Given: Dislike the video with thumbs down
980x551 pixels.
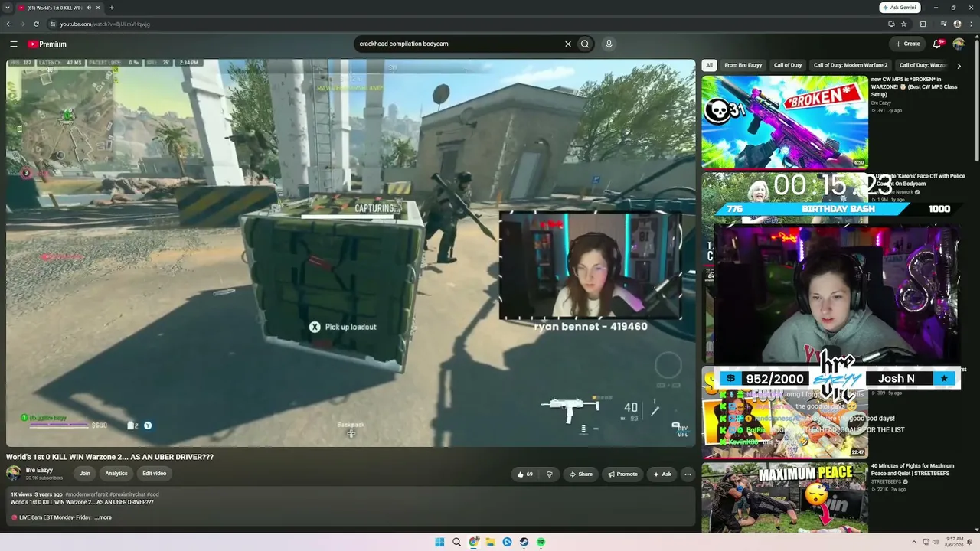Looking at the screenshot, I should pos(549,474).
